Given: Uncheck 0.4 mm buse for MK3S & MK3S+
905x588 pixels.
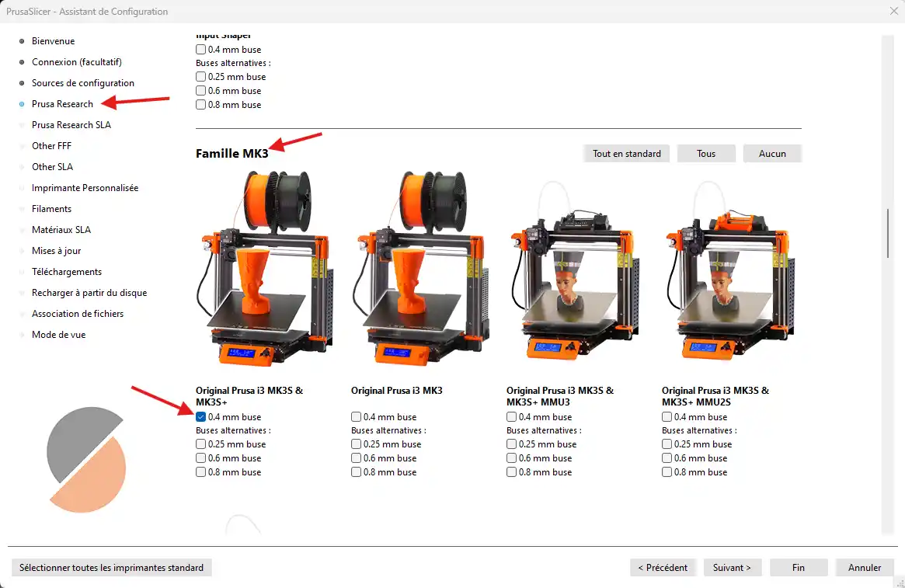Looking at the screenshot, I should coord(201,416).
